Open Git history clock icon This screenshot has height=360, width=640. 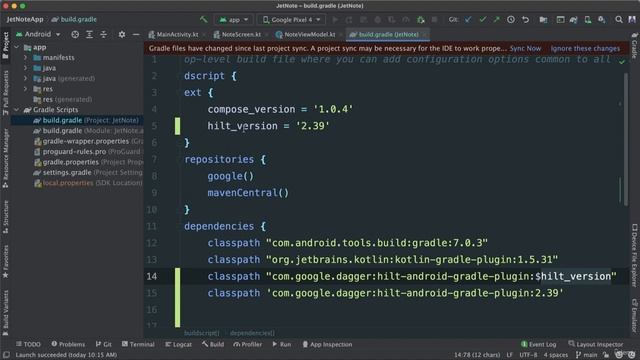[511, 20]
